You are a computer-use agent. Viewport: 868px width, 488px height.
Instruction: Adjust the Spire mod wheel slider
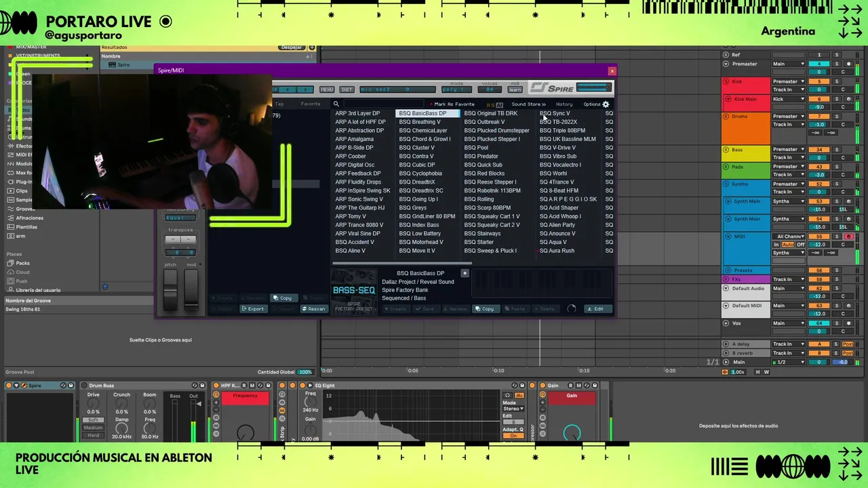(191, 289)
